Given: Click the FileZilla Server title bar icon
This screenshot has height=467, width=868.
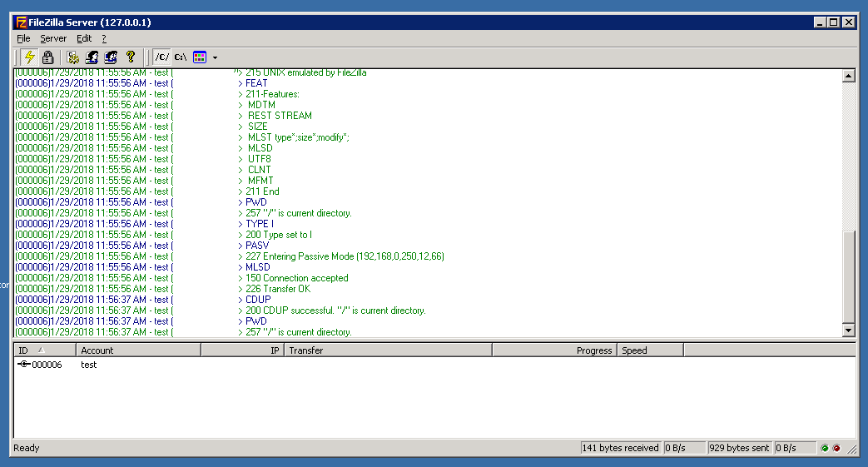Looking at the screenshot, I should [x=21, y=22].
